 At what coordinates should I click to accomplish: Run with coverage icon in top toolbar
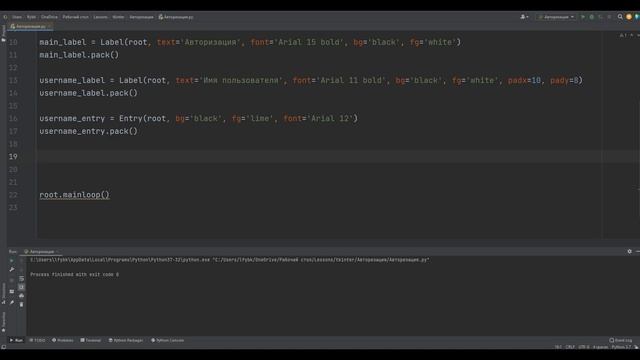(600, 17)
